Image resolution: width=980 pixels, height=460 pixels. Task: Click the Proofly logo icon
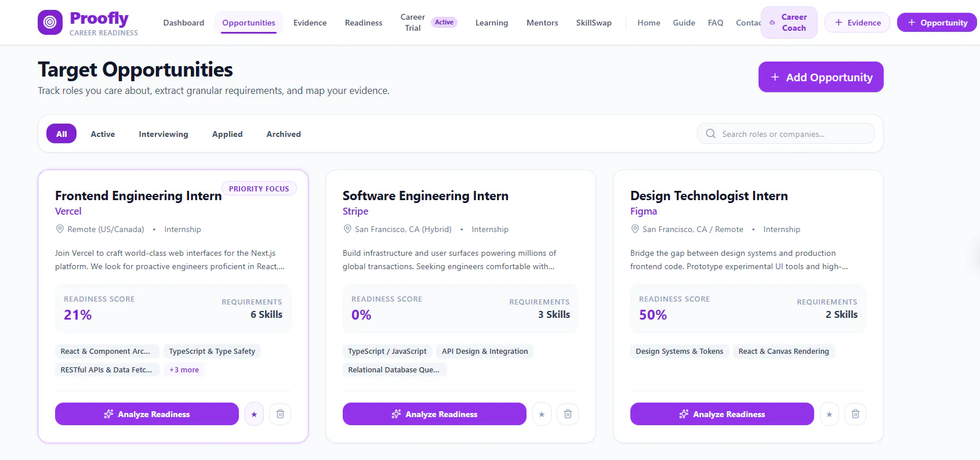click(50, 23)
